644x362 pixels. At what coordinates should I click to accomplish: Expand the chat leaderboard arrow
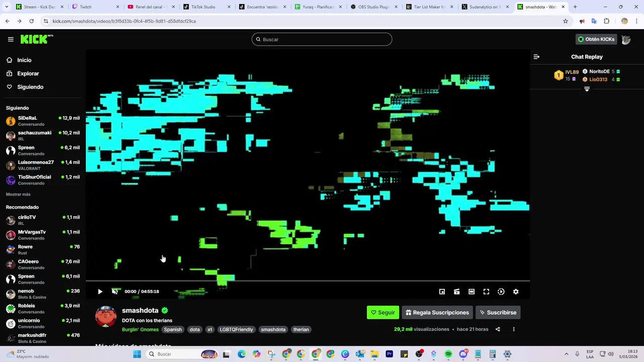point(587,89)
